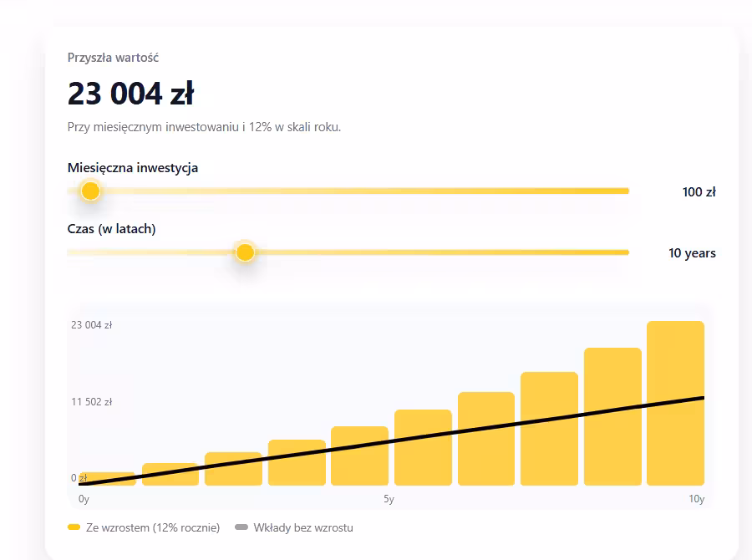Viewport: 752px width, 560px height.
Task: Click the '11 502 zł' y-axis label
Action: (92, 402)
